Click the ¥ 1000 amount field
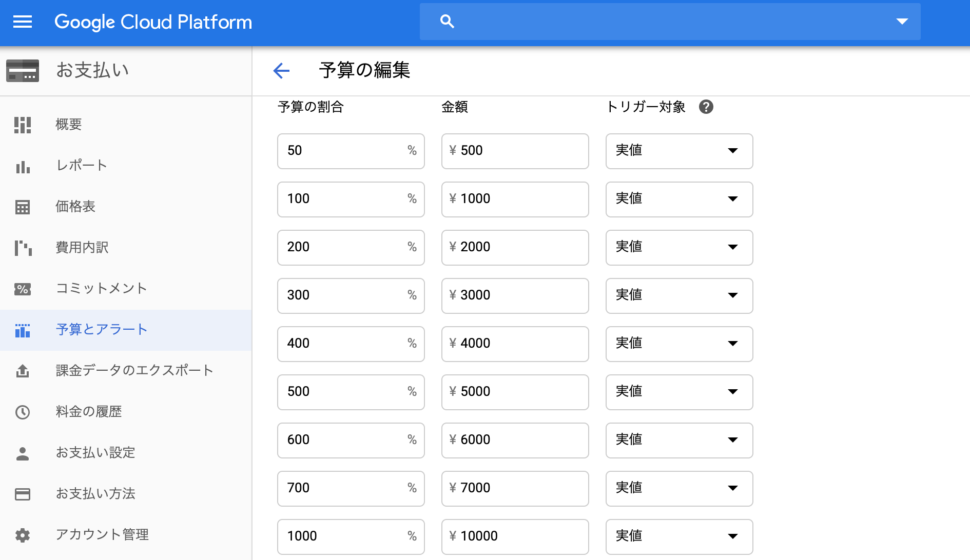The width and height of the screenshot is (970, 560). coord(515,199)
